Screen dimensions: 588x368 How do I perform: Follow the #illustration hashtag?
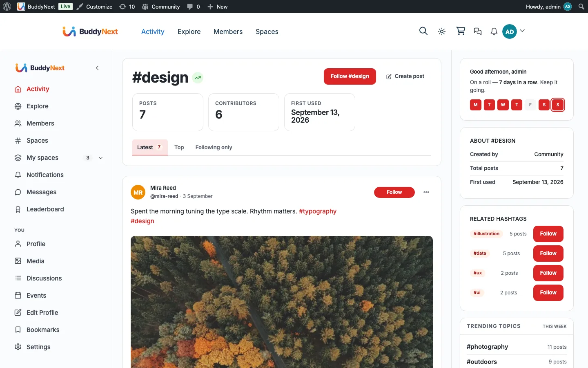click(x=548, y=234)
